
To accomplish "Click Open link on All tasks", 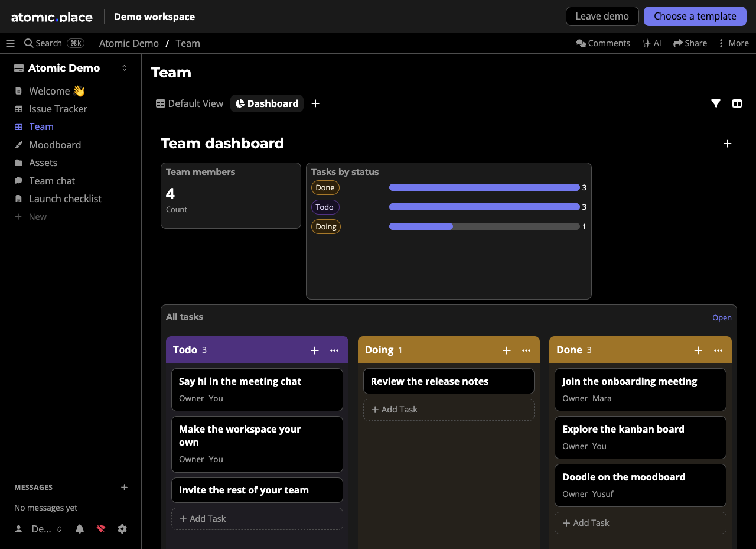I will click(x=722, y=317).
